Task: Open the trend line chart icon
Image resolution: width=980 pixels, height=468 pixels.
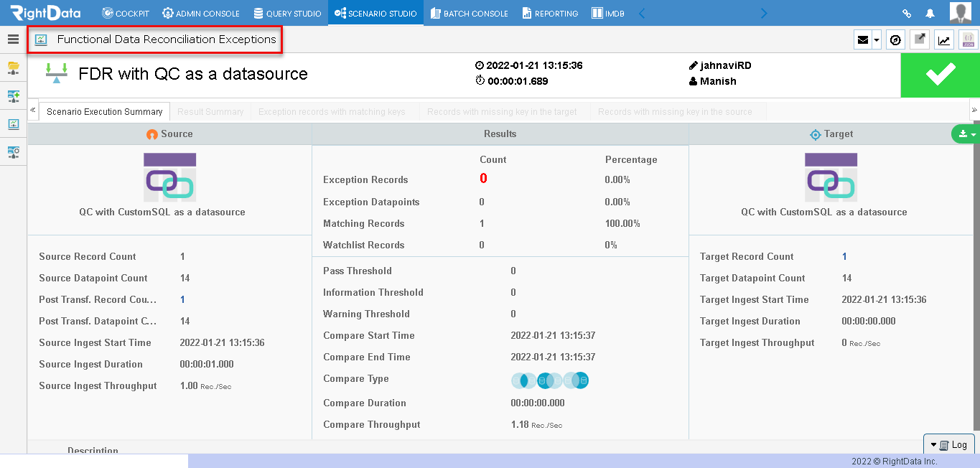Action: 944,40
